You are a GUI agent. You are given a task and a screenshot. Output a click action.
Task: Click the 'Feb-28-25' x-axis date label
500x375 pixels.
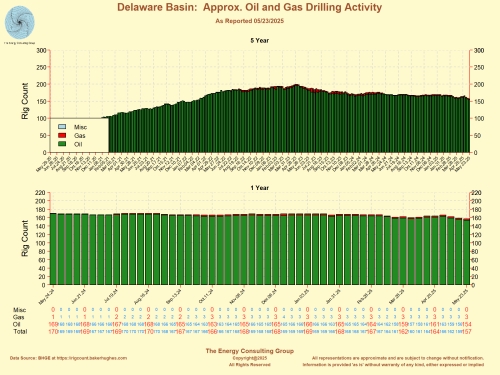pyautogui.click(x=365, y=297)
